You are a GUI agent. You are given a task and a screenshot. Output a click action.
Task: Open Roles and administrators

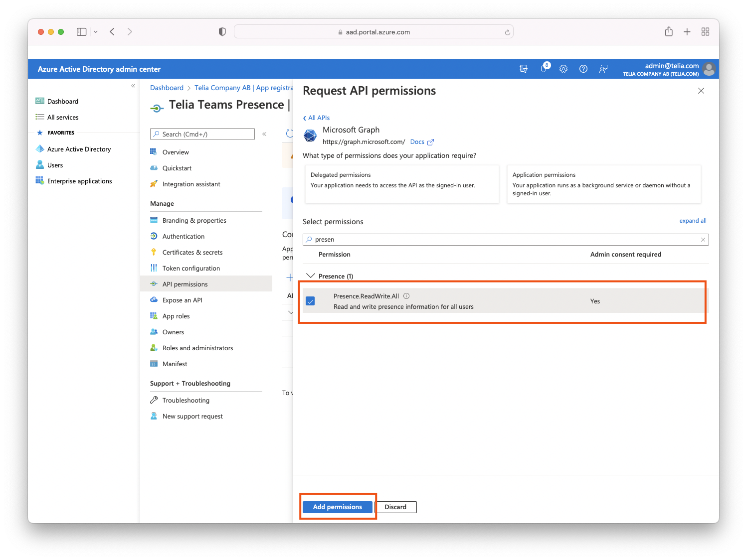(197, 348)
